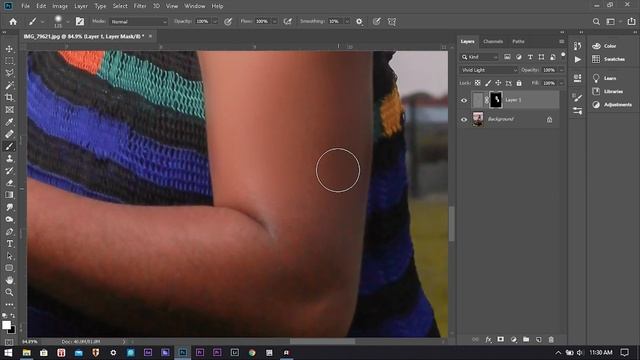640x360 pixels.
Task: Select the Move tool
Action: (9, 49)
